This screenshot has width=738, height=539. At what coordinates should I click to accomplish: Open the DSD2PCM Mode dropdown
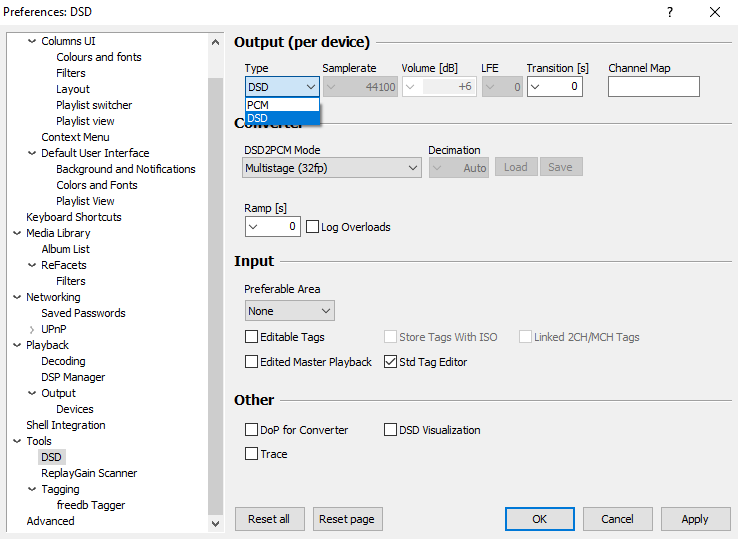[x=332, y=168]
